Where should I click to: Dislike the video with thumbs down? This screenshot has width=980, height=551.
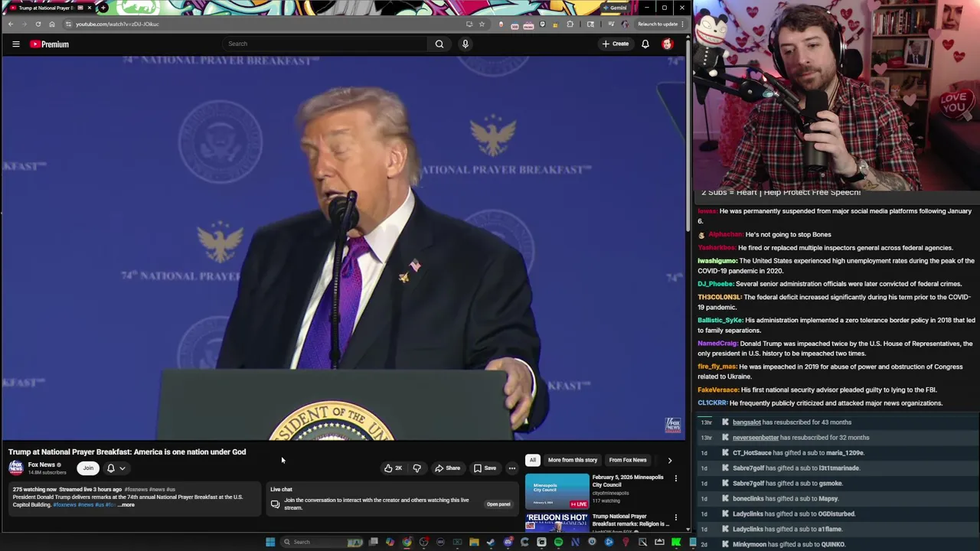(416, 468)
